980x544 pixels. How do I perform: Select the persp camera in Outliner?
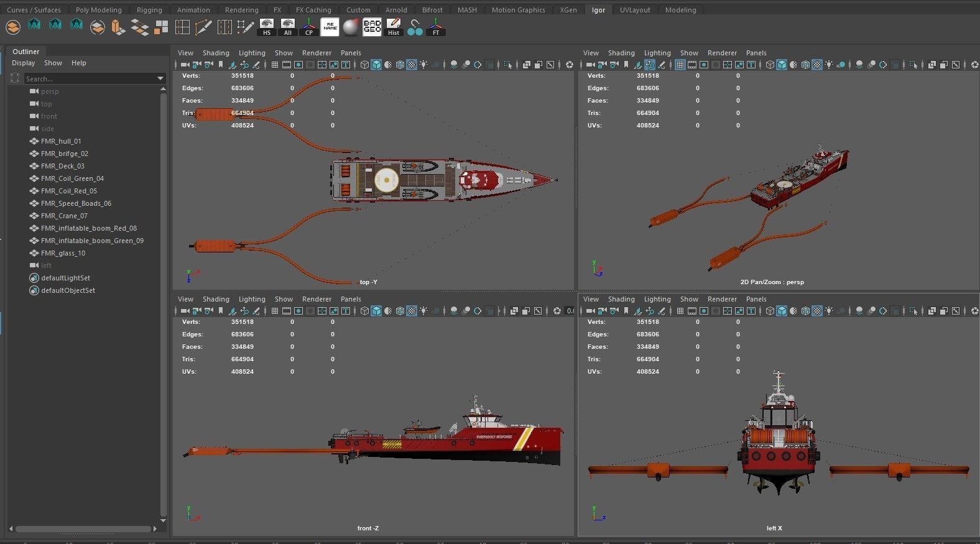tap(50, 91)
